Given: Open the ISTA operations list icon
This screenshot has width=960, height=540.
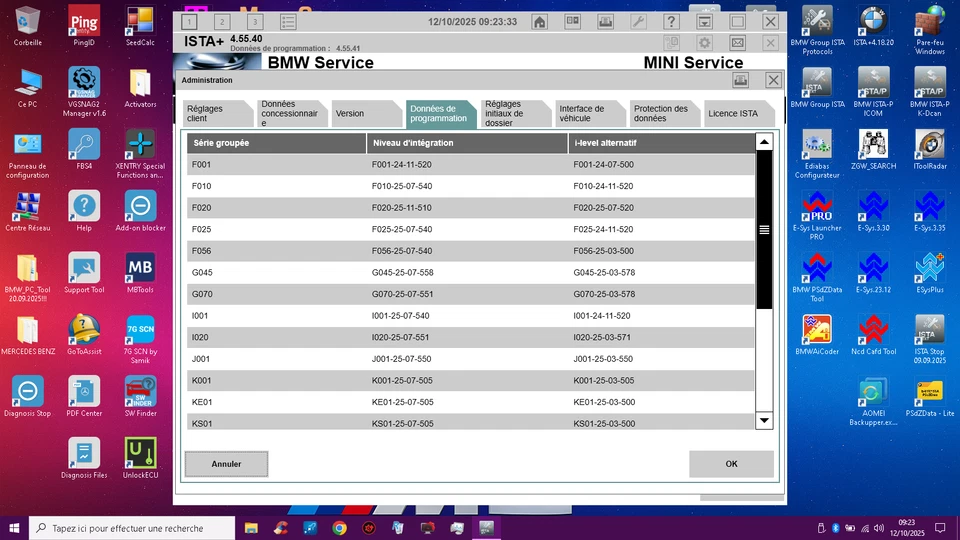Looking at the screenshot, I should (288, 22).
